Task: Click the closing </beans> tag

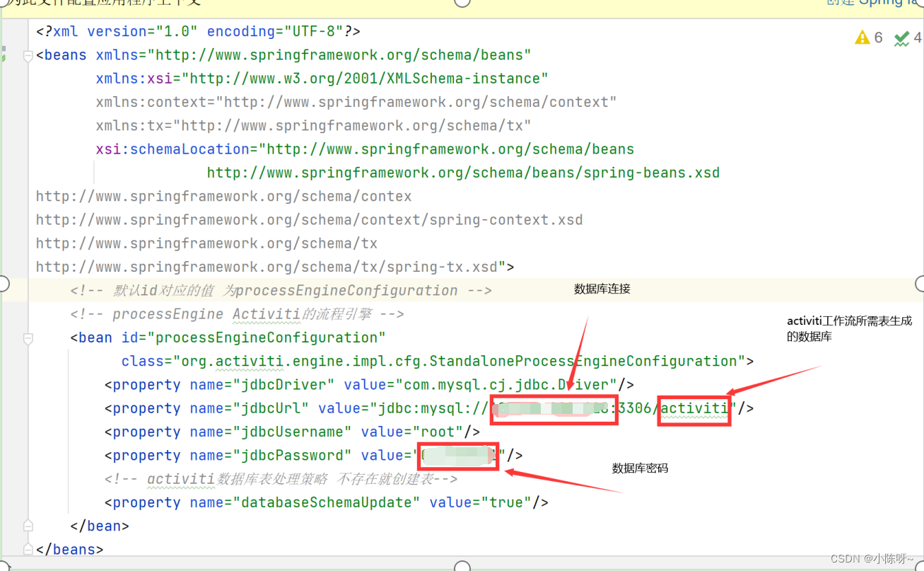Action: coord(70,549)
